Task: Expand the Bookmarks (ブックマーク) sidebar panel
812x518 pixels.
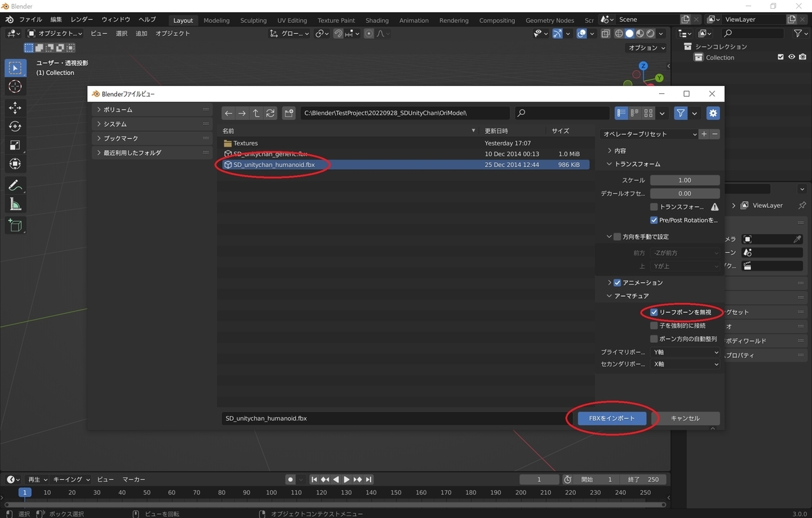Action: 153,138
